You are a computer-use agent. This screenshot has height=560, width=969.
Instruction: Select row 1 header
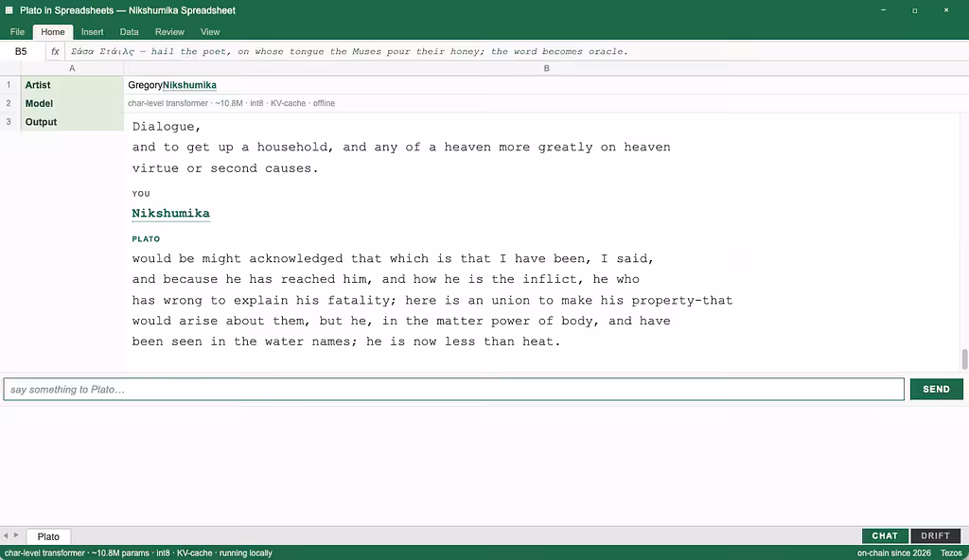[x=9, y=85]
